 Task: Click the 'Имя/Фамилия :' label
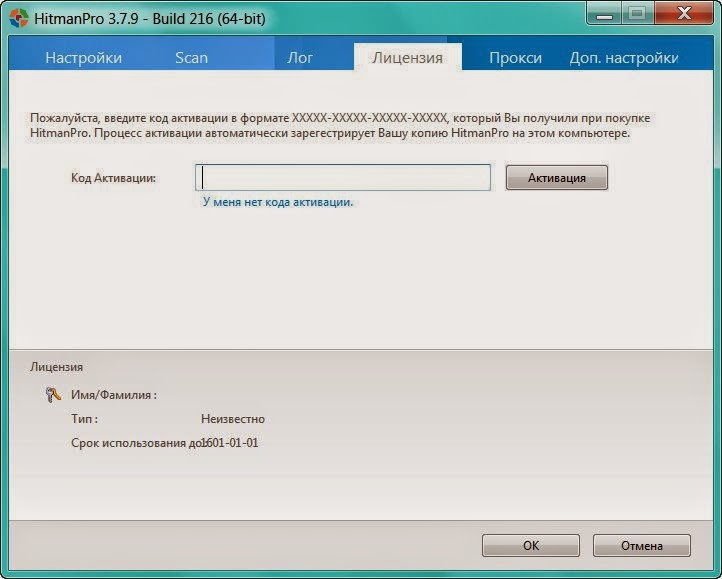pyautogui.click(x=114, y=395)
